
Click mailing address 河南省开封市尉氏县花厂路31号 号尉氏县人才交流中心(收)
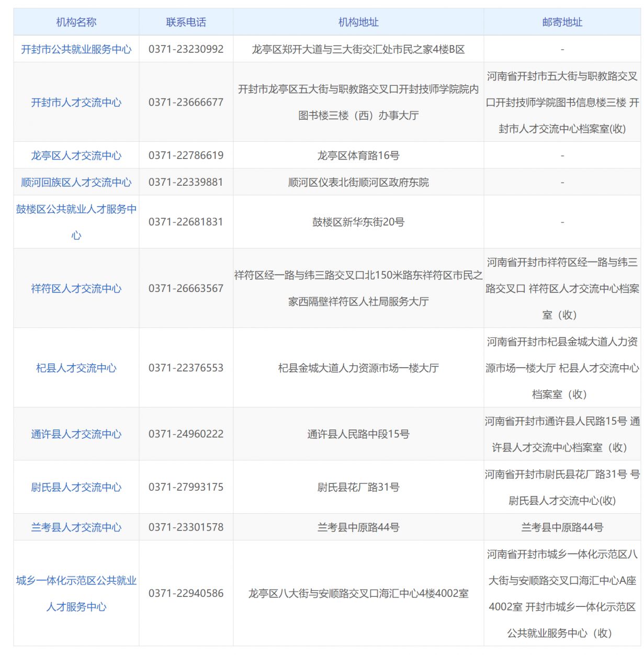click(562, 487)
